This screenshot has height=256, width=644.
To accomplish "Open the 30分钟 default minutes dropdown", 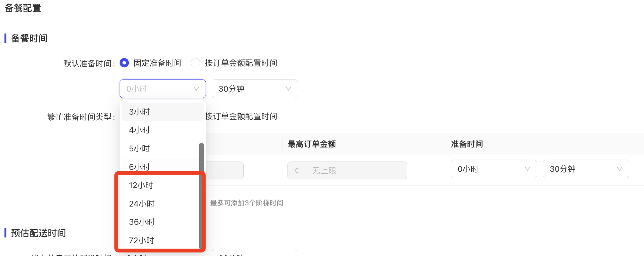I will pyautogui.click(x=255, y=89).
